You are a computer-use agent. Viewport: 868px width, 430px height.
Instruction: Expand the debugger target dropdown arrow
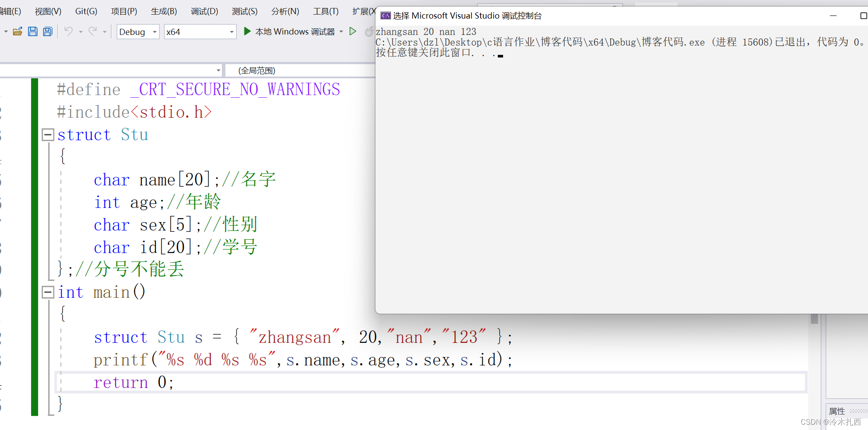341,32
